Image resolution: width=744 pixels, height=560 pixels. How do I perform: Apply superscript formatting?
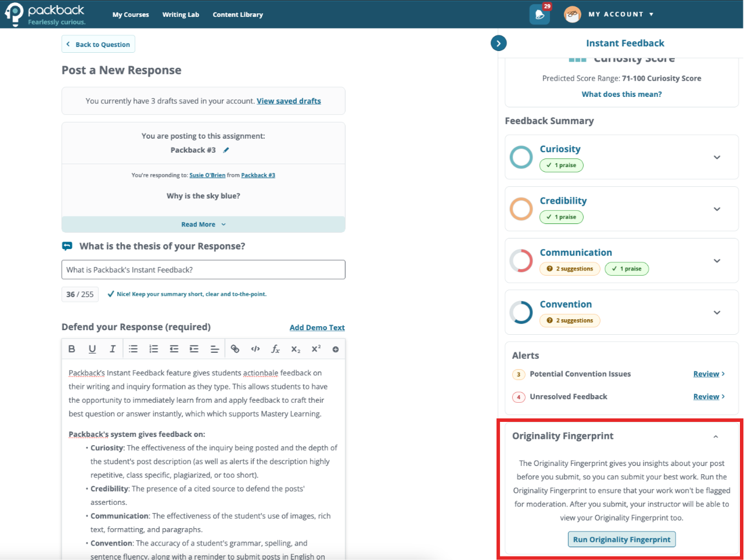[x=316, y=349]
